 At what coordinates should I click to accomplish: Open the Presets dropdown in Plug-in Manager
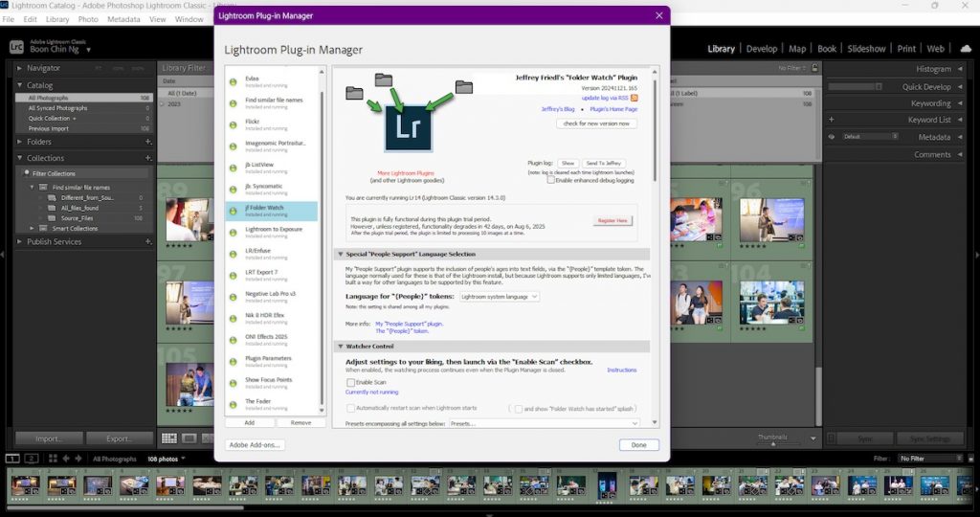545,423
